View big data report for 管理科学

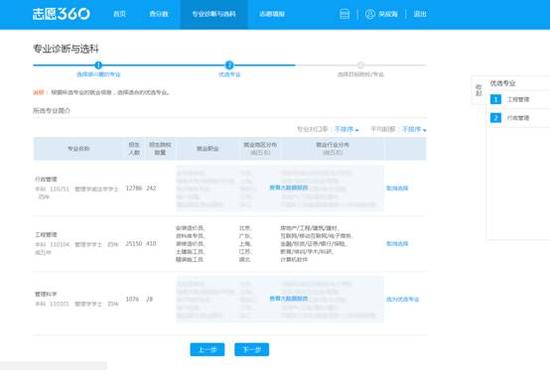(x=288, y=299)
